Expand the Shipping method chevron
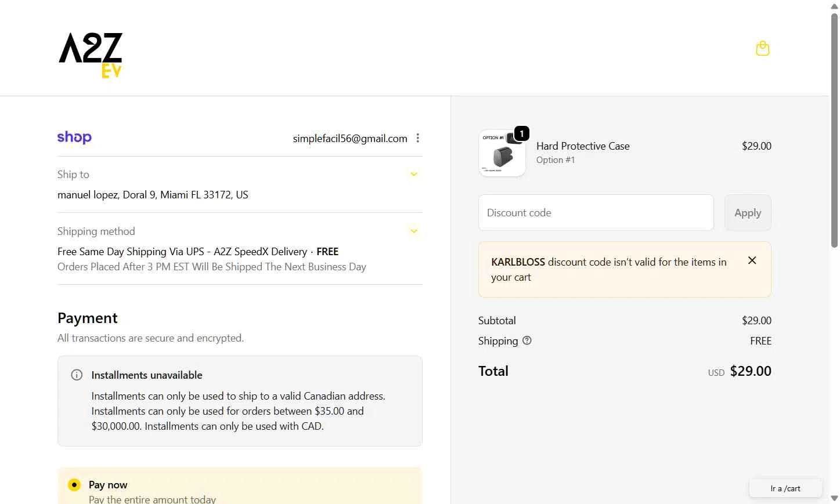Screen dimensions: 840x504 (414, 231)
